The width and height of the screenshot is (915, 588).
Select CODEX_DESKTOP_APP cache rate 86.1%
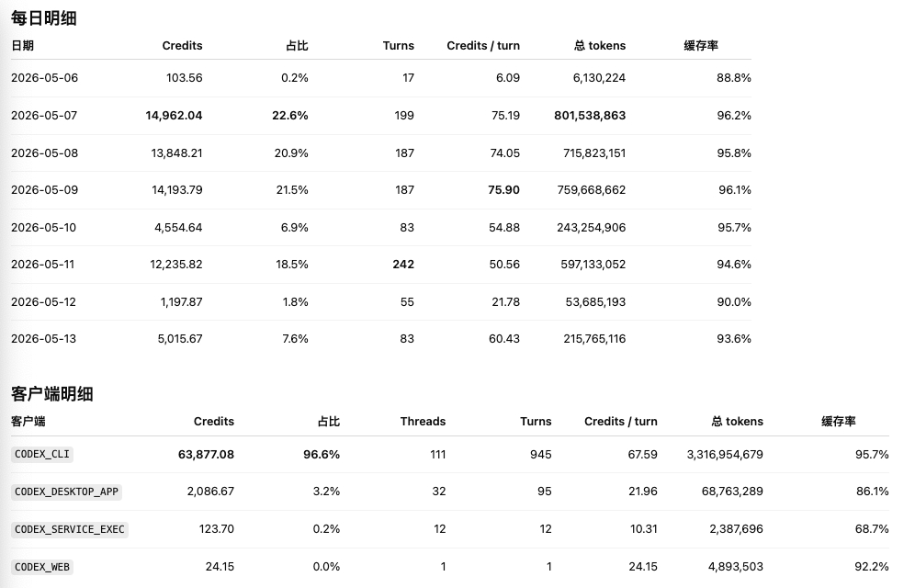click(x=873, y=492)
